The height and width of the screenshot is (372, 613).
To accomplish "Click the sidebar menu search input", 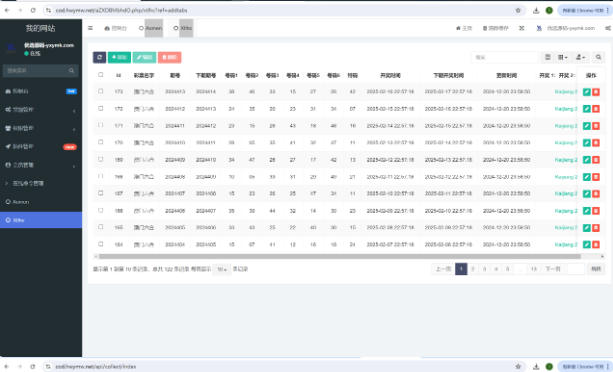I will coord(35,71).
